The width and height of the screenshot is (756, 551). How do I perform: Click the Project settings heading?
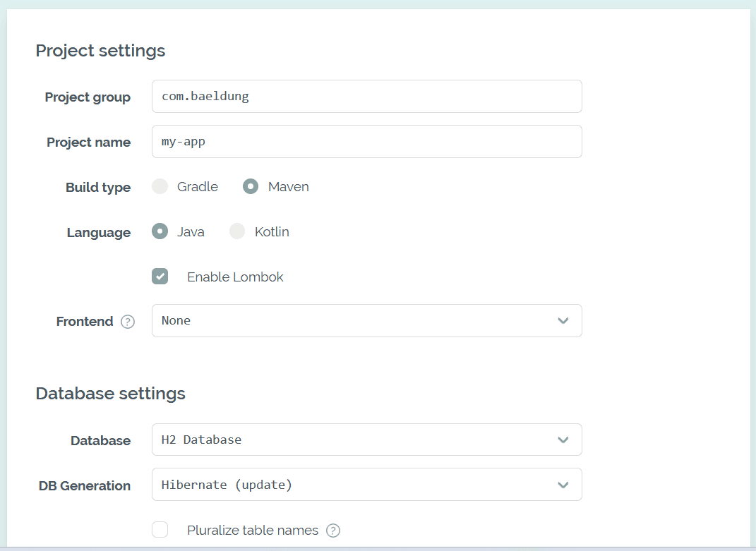[x=100, y=51]
